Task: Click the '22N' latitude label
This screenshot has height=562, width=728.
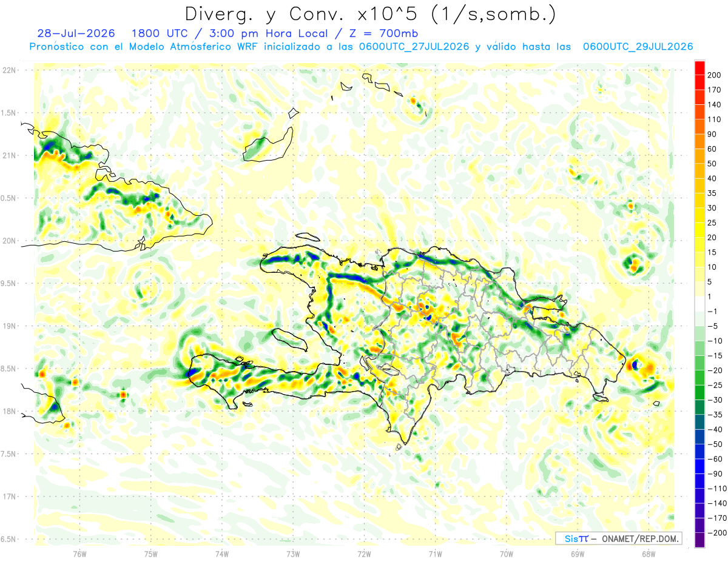Action: point(9,70)
